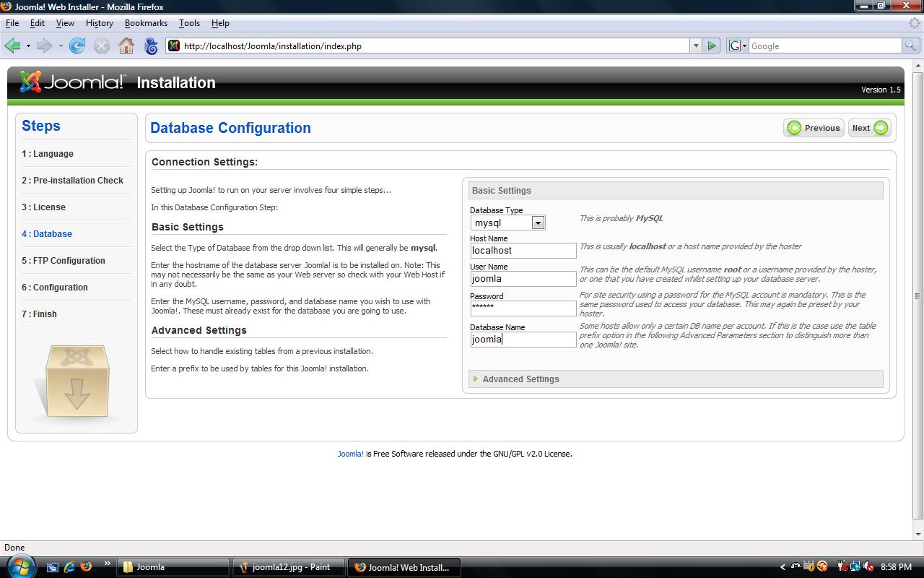Click the Password input field
Viewport: 924px width, 578px height.
(523, 309)
